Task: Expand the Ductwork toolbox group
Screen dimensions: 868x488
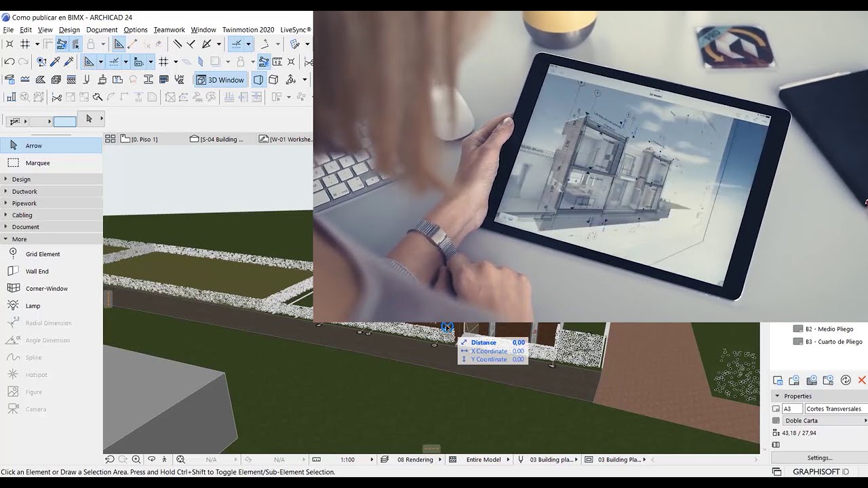Action: click(51, 191)
